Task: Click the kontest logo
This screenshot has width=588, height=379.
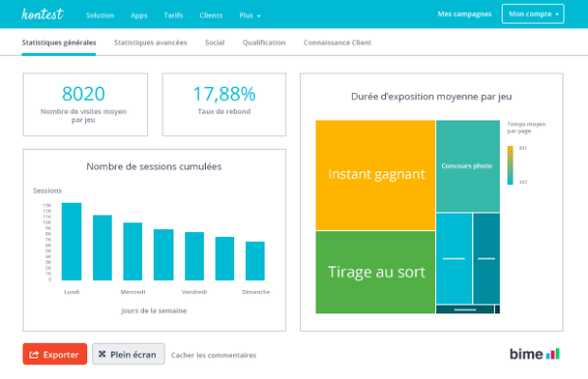Action: [x=42, y=15]
